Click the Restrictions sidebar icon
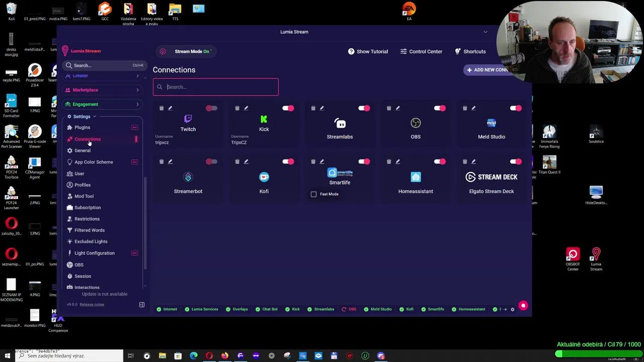This screenshot has height=362, width=644. point(70,219)
